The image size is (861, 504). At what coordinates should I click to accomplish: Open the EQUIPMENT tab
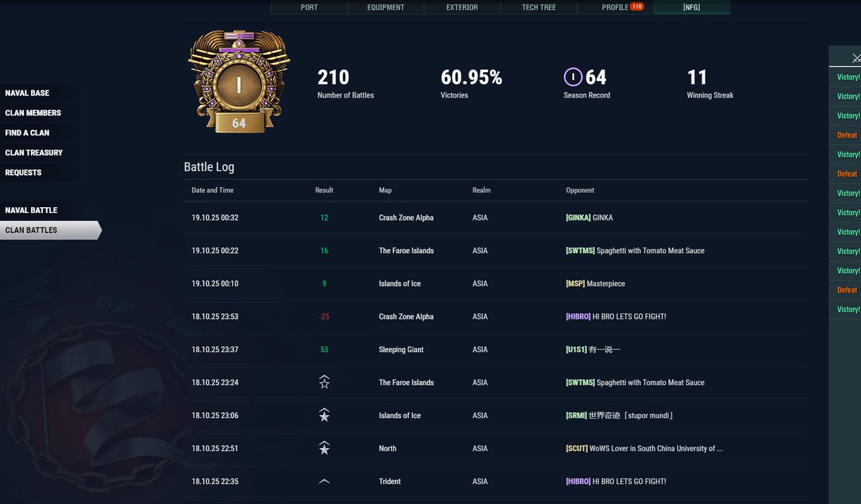(386, 7)
